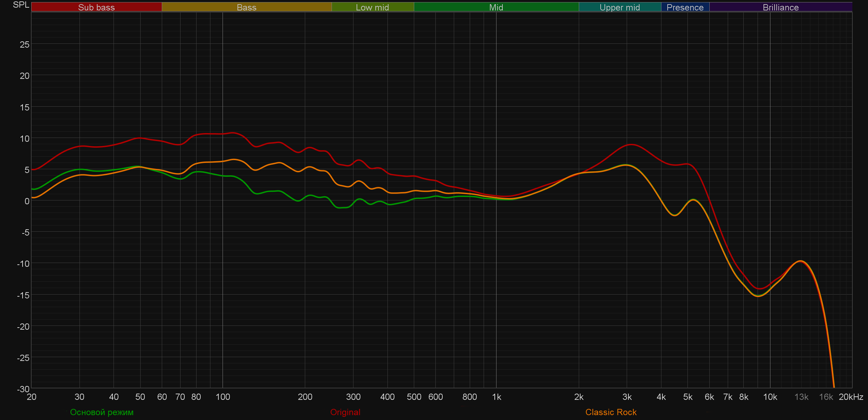The height and width of the screenshot is (420, 868).
Task: Click the 25 dB level label
Action: click(x=24, y=44)
